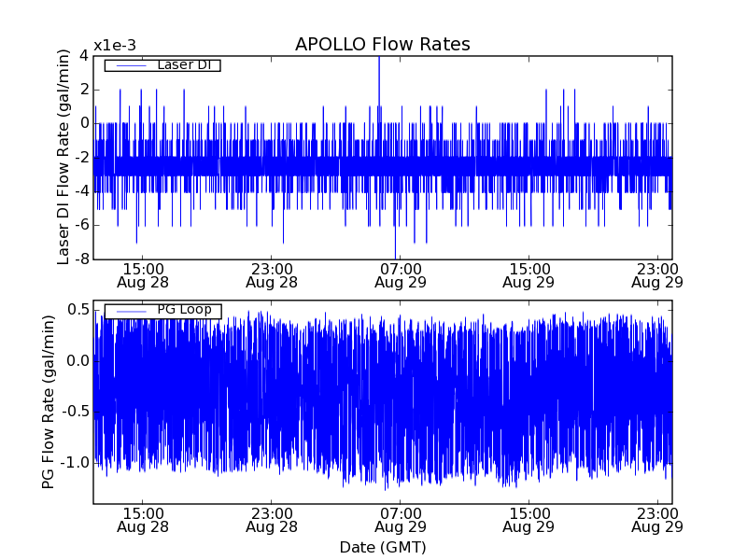
Task: Click the tall spike reaching 4 in top plot
Action: [378, 60]
